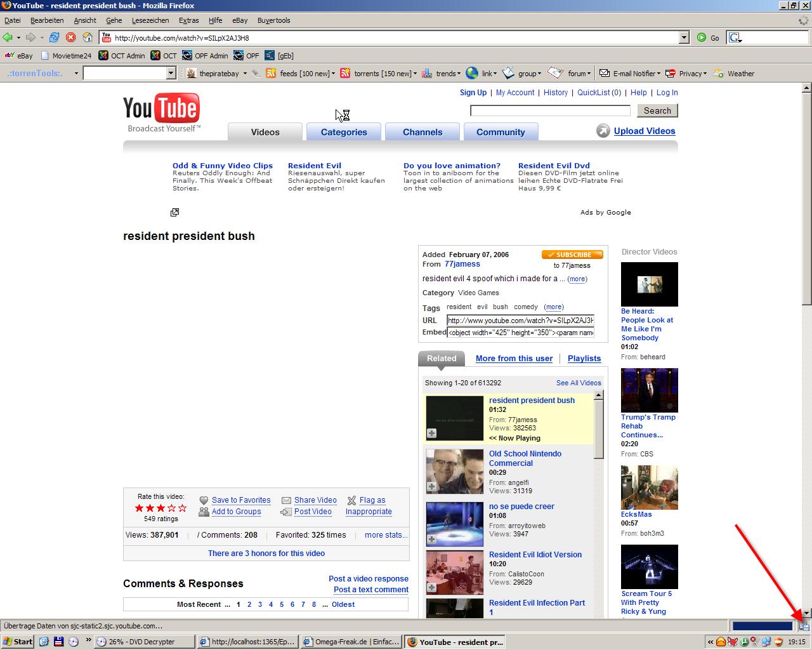Screen dimensions: 812x650
Task: Click the Save to Favorites heart icon
Action: point(204,500)
